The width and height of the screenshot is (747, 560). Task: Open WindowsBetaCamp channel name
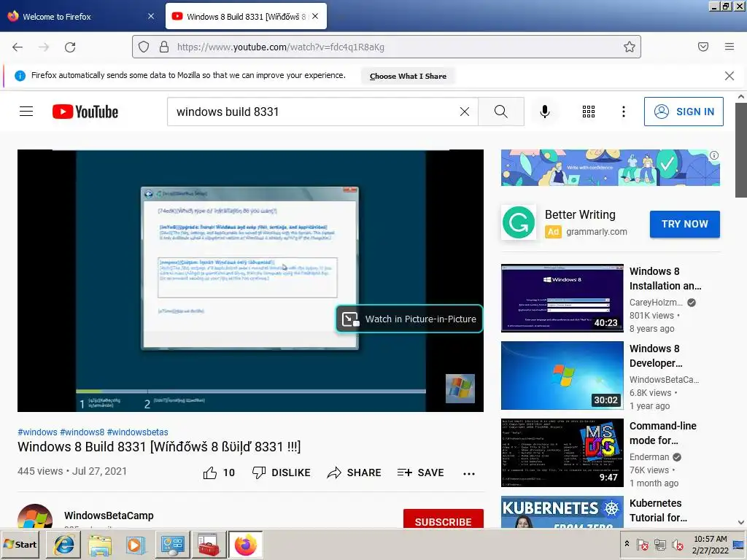pyautogui.click(x=109, y=516)
